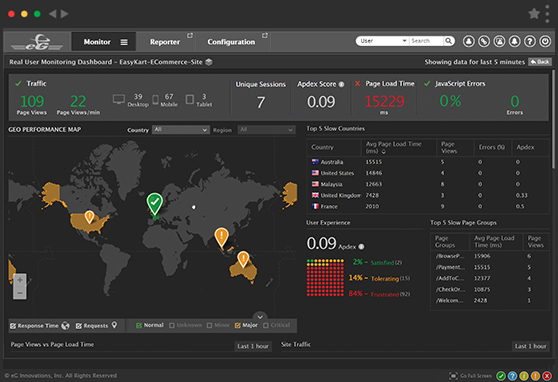558x382 pixels.
Task: Click the magnifier search icon
Action: coord(449,41)
